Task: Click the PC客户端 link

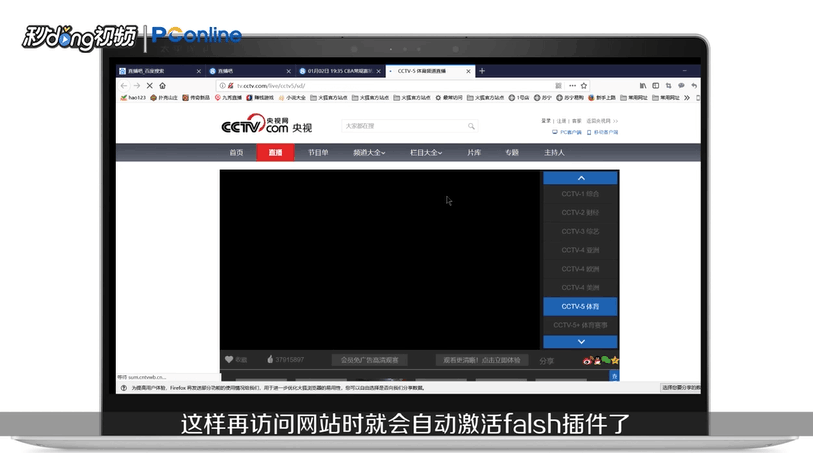Action: click(x=567, y=132)
